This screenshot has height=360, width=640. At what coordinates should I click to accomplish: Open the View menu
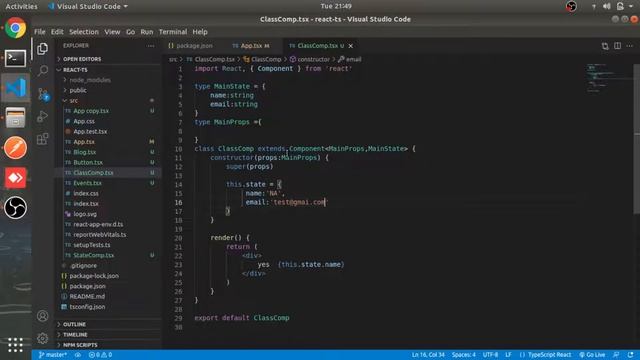click(x=112, y=32)
